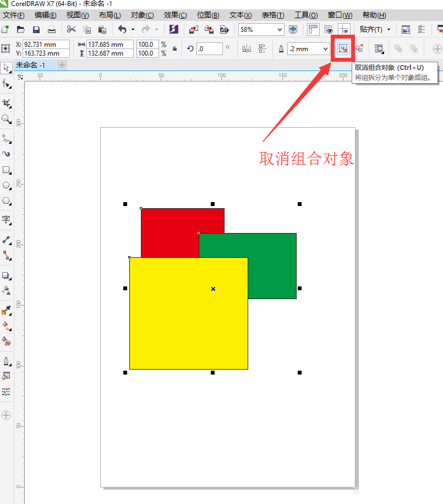Cut the selection with scissors icon
The height and width of the screenshot is (504, 443).
coord(71,30)
